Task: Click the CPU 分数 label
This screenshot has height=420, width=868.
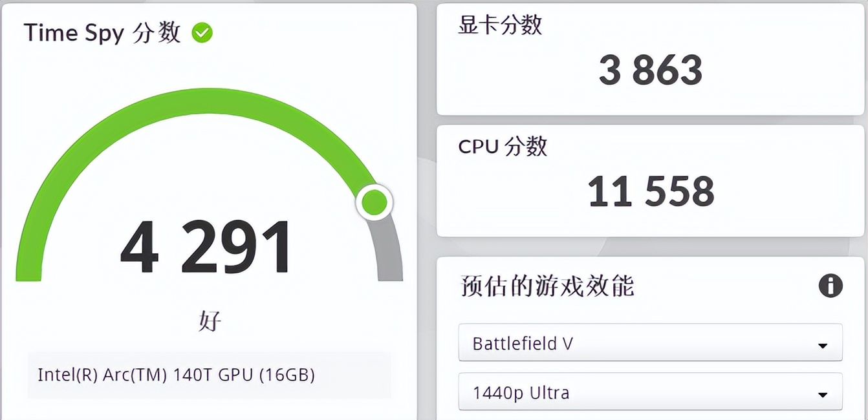Action: [503, 147]
